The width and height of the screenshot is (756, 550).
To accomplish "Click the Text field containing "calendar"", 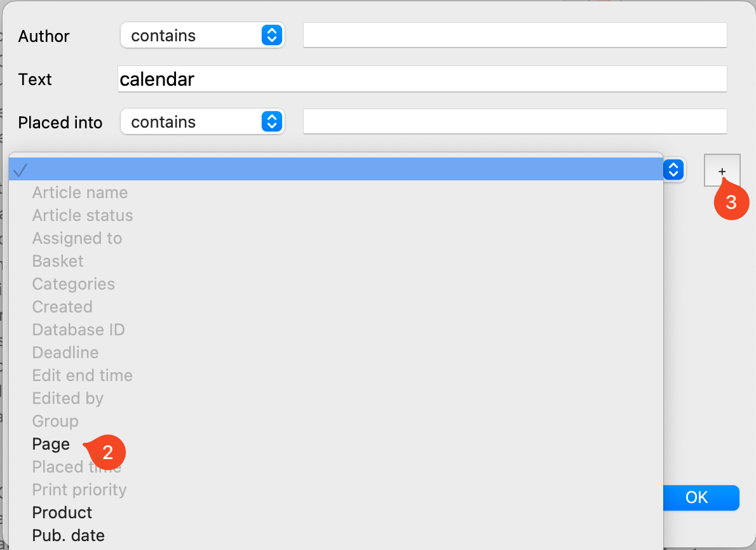I will tap(422, 79).
